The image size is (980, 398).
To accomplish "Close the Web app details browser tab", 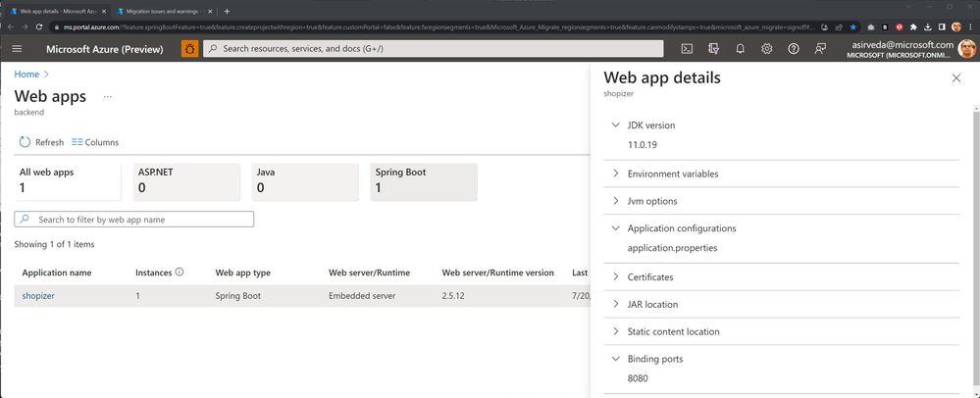I will point(103,11).
